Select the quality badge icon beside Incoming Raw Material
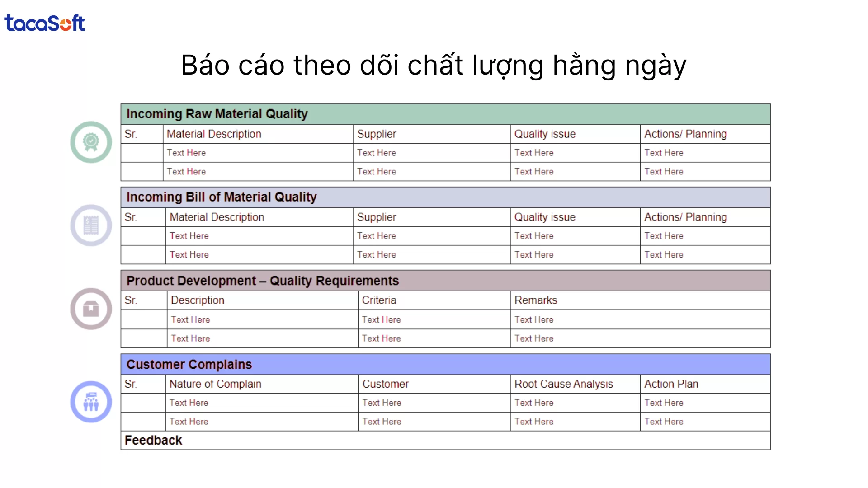868x488 pixels. click(91, 142)
